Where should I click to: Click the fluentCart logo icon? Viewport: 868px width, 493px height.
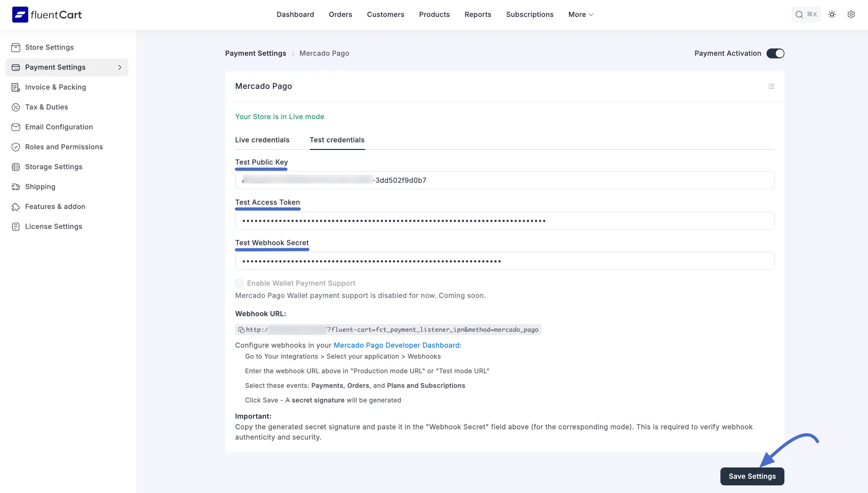20,15
